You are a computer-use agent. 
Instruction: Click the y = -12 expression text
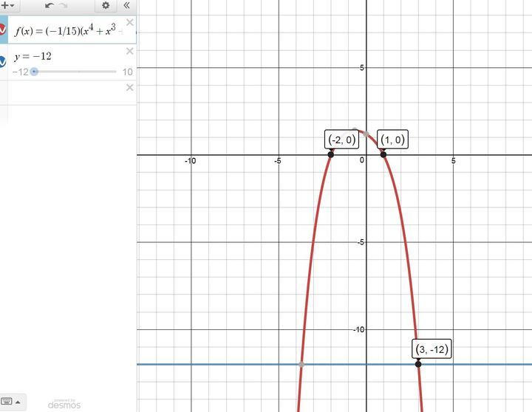[33, 56]
